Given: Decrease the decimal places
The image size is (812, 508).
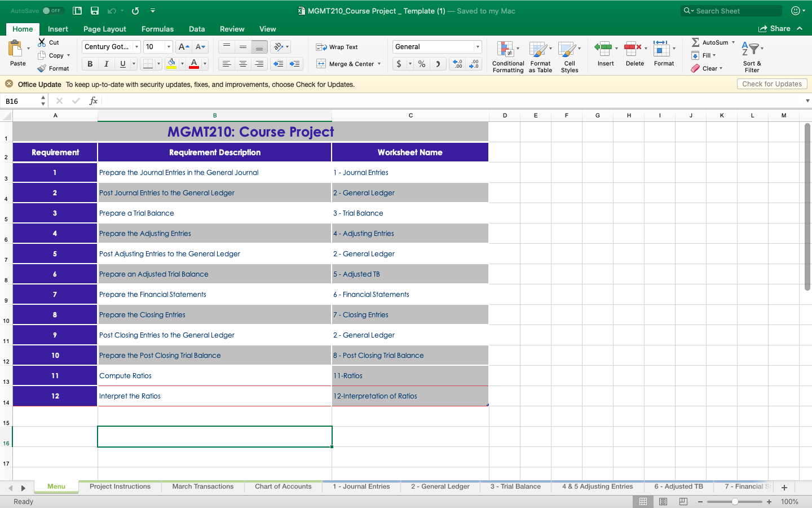Looking at the screenshot, I should [474, 64].
